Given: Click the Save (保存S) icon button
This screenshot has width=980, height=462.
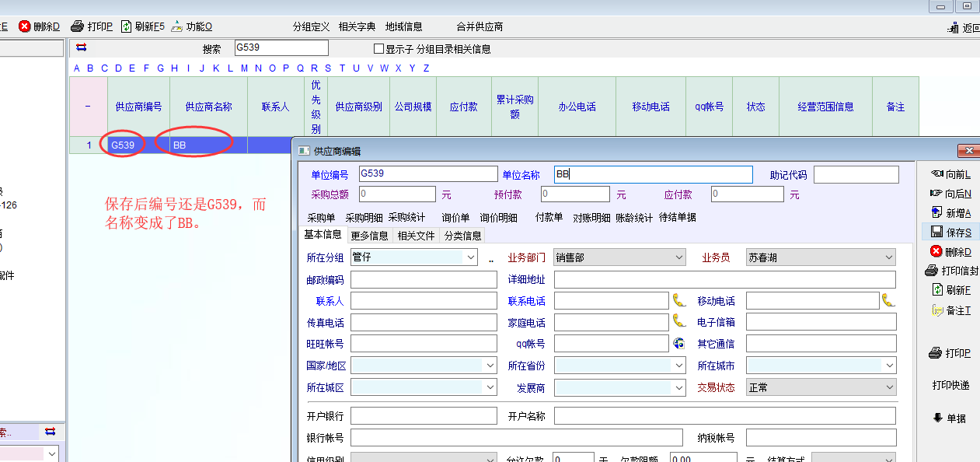Looking at the screenshot, I should [x=936, y=232].
